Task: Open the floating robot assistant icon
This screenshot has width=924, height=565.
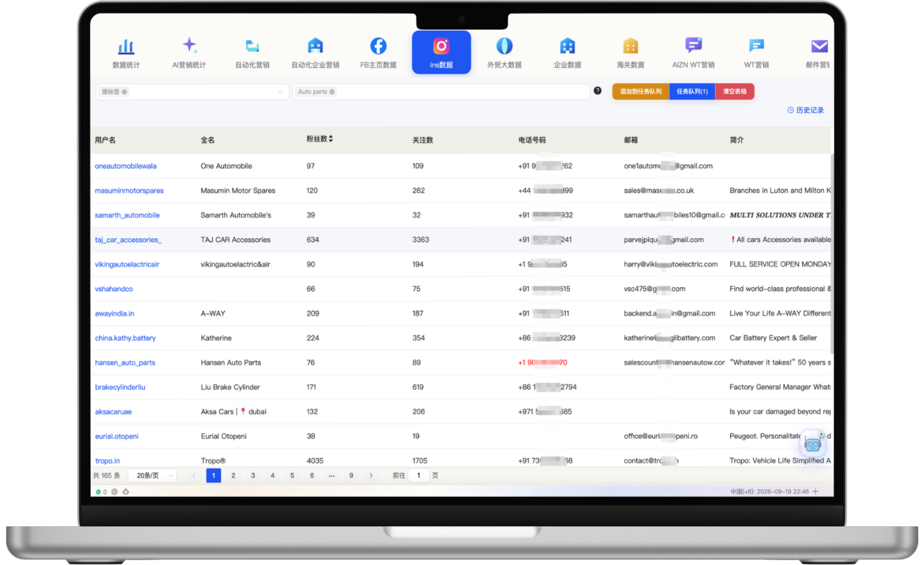Action: tap(813, 444)
